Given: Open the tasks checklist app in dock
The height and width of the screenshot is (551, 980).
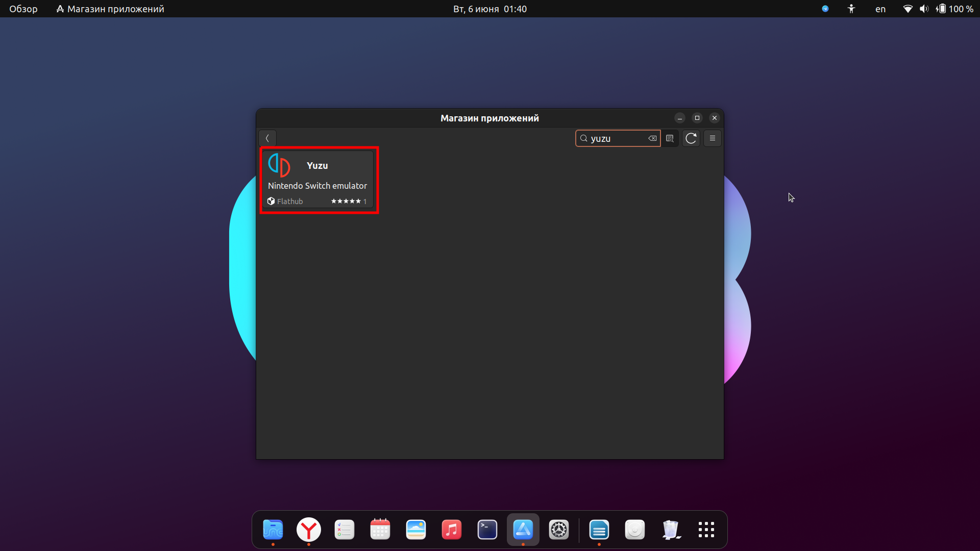Looking at the screenshot, I should (345, 530).
